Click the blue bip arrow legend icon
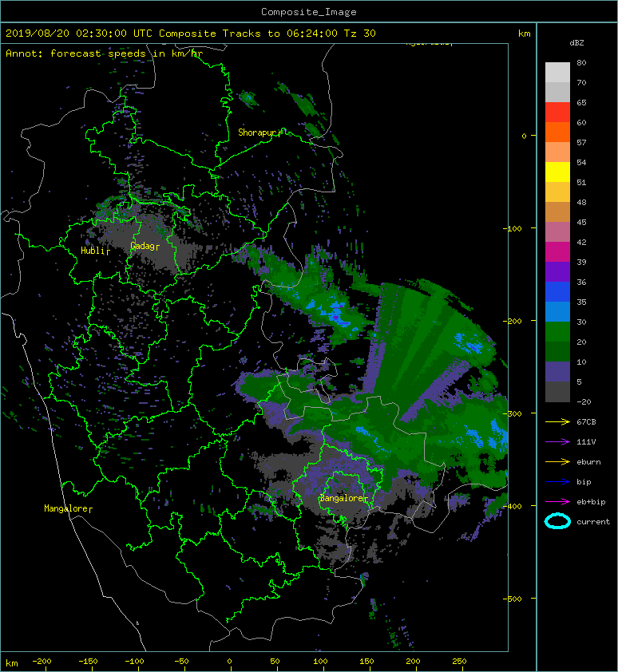The width and height of the screenshot is (618, 672). tap(557, 482)
